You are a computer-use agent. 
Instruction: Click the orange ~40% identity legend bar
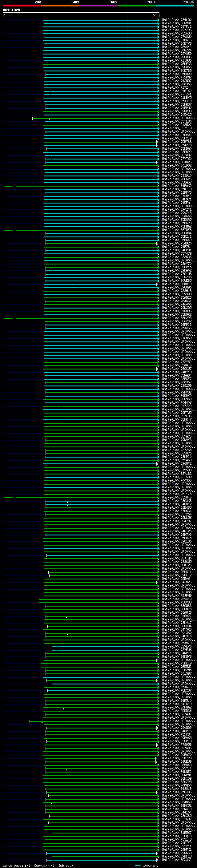(x=60, y=6)
